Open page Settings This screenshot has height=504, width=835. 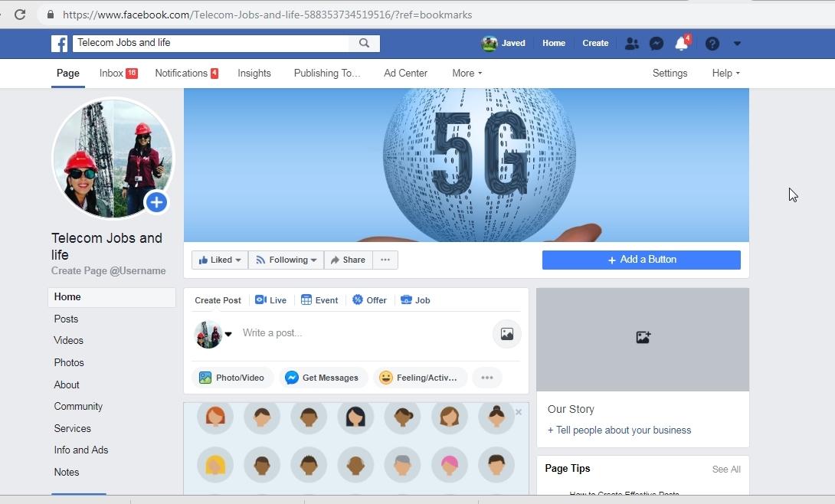(670, 74)
